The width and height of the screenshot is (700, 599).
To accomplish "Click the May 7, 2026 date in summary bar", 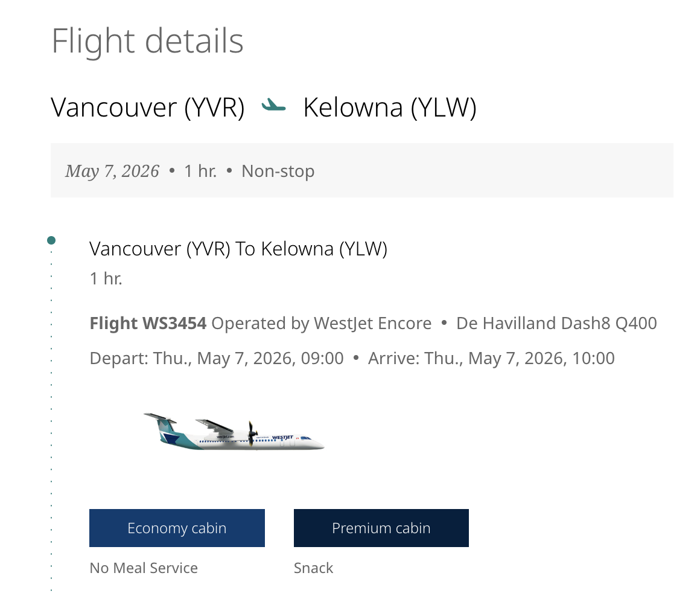I will 112,171.
